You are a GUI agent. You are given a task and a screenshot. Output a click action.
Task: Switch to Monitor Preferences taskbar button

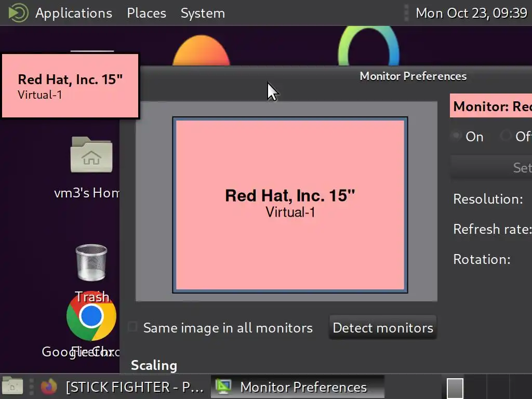298,387
